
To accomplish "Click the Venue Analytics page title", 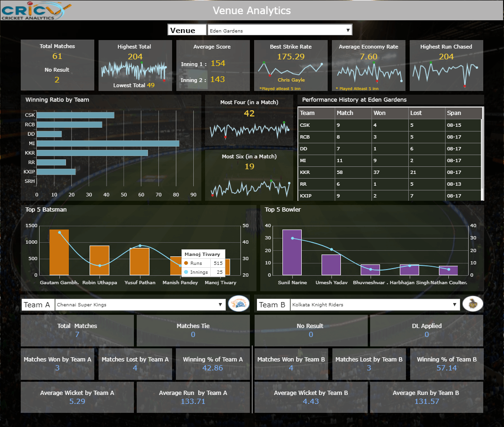I will (x=252, y=10).
